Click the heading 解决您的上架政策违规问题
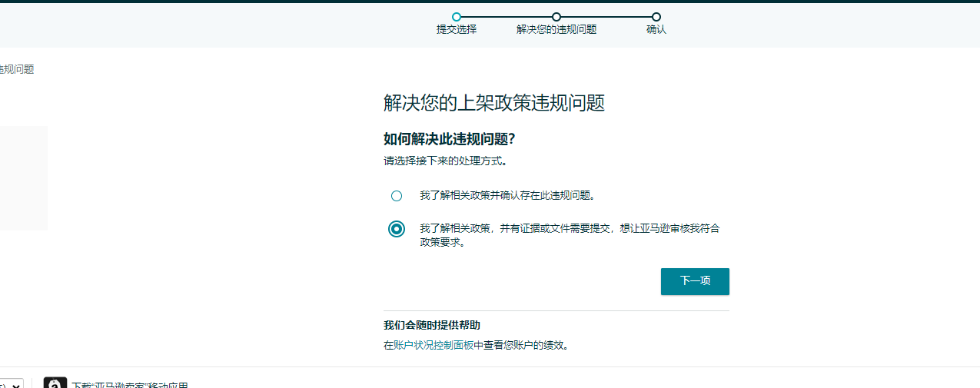The image size is (980, 388). pos(493,104)
